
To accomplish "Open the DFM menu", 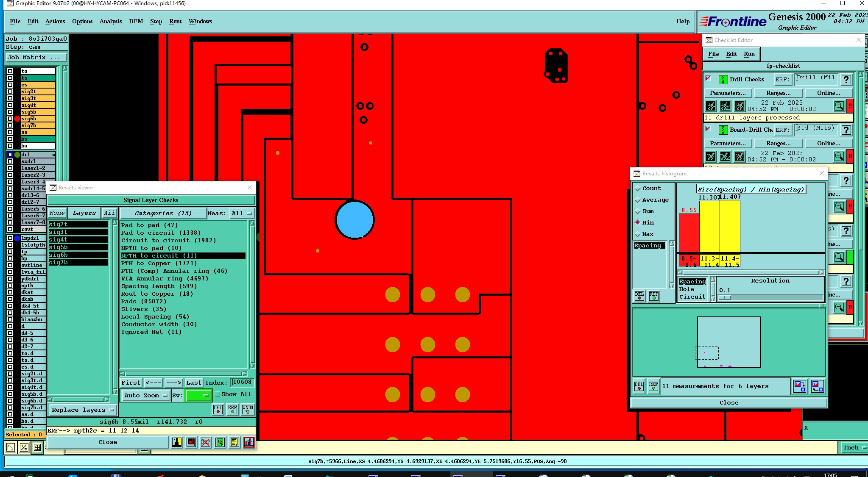I will tap(136, 21).
